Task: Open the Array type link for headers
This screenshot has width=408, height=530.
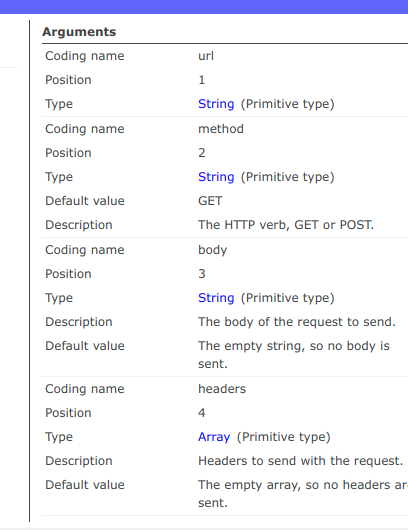Action: pyautogui.click(x=214, y=437)
